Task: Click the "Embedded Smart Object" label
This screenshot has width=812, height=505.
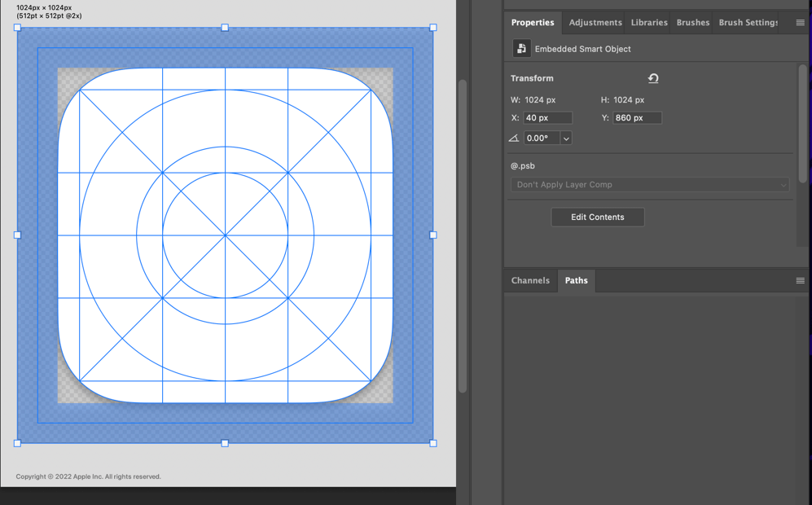Action: [582, 49]
